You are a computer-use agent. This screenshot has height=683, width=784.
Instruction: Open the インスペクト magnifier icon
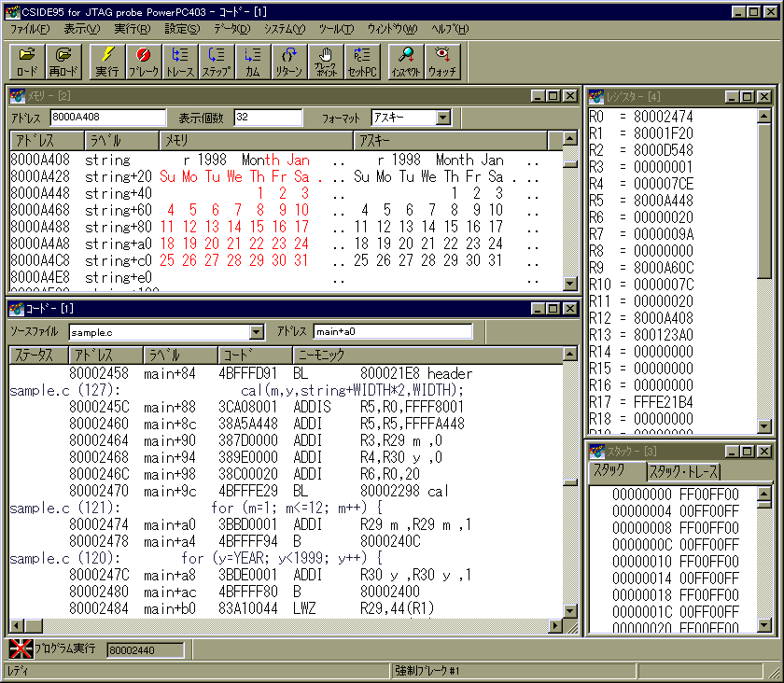[405, 62]
